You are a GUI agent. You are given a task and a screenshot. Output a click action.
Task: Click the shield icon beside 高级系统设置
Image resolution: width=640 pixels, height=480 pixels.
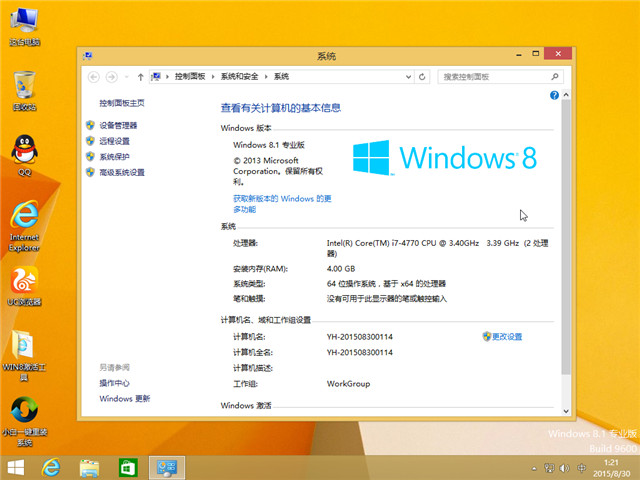click(90, 172)
